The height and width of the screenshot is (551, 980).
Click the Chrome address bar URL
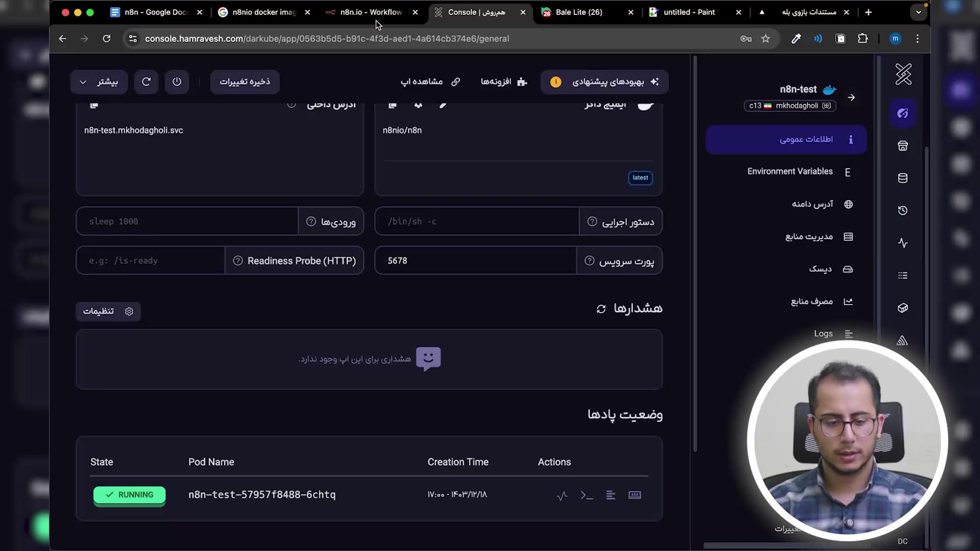pos(327,39)
